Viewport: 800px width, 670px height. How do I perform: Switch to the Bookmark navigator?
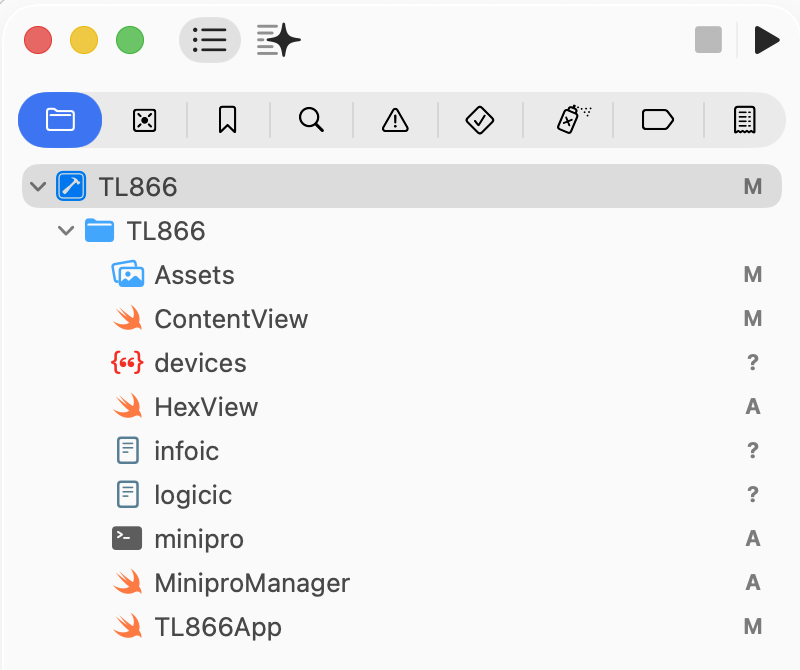click(227, 120)
